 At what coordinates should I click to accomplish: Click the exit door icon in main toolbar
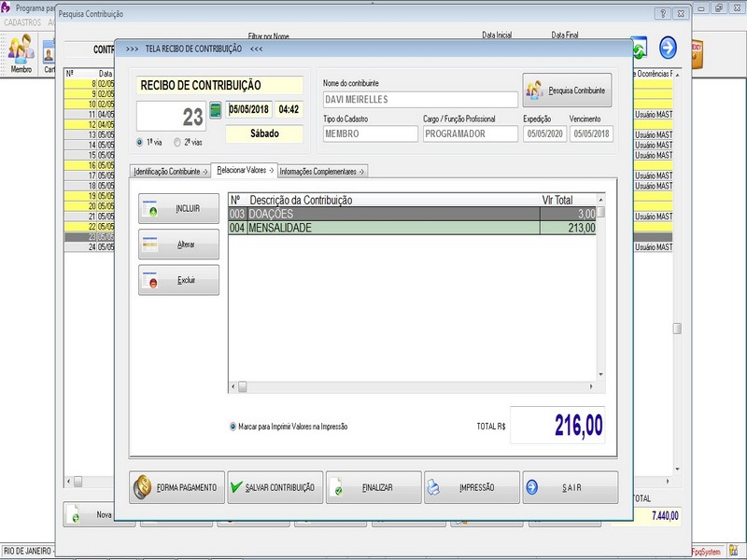pyautogui.click(x=697, y=54)
